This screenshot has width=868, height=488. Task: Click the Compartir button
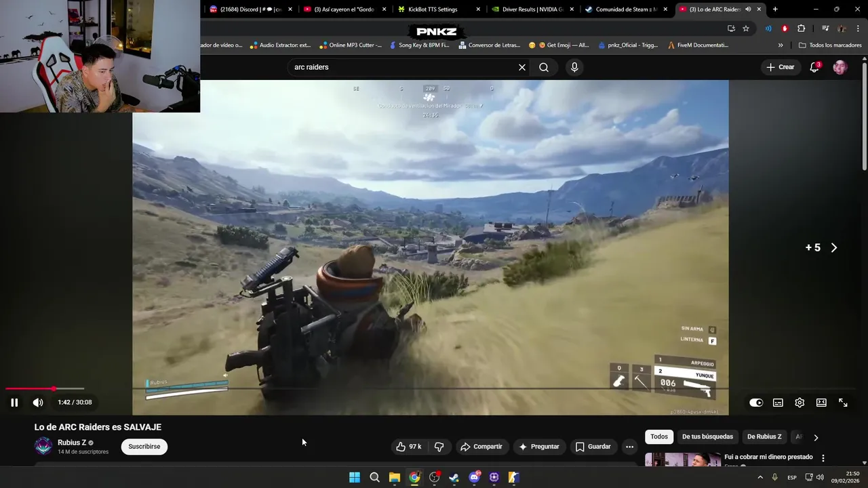[x=481, y=447]
